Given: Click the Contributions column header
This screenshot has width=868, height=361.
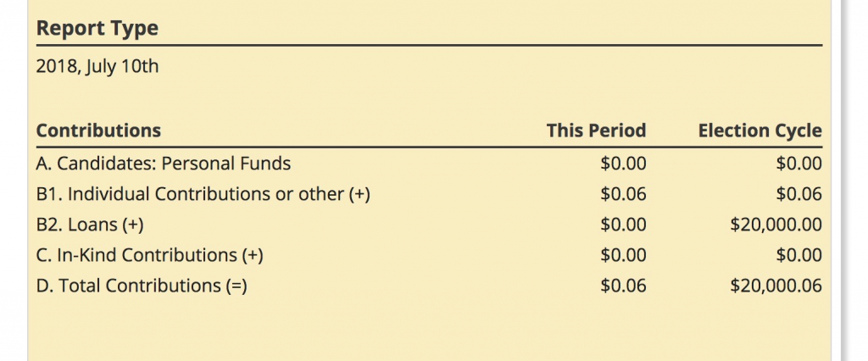Looking at the screenshot, I should tap(98, 131).
